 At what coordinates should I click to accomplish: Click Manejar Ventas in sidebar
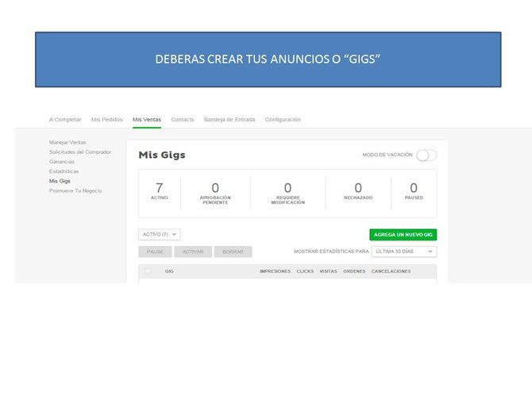(x=67, y=142)
